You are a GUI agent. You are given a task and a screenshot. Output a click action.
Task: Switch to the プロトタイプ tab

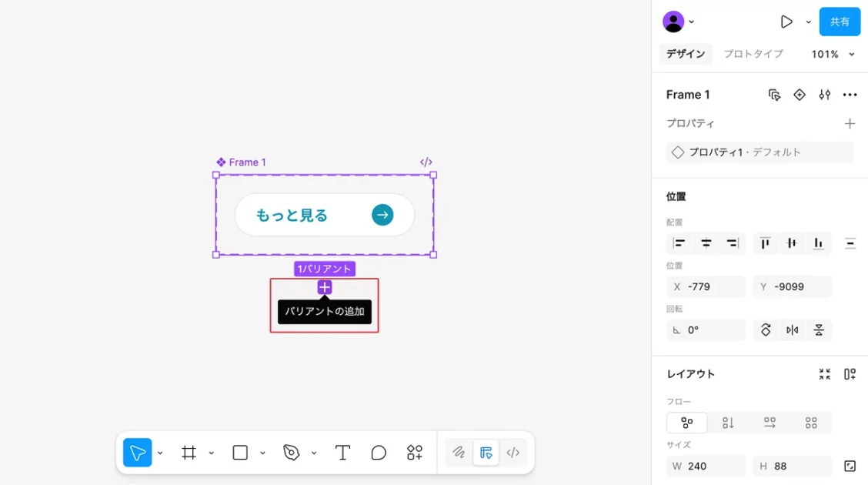click(753, 54)
